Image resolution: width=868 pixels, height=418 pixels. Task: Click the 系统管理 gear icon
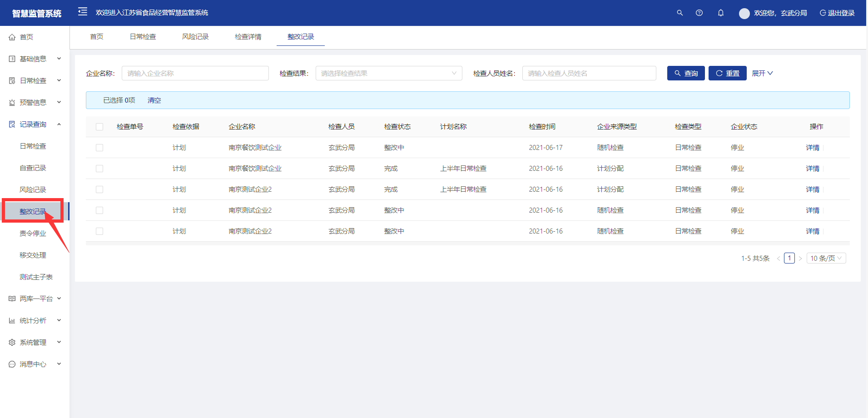tap(12, 343)
